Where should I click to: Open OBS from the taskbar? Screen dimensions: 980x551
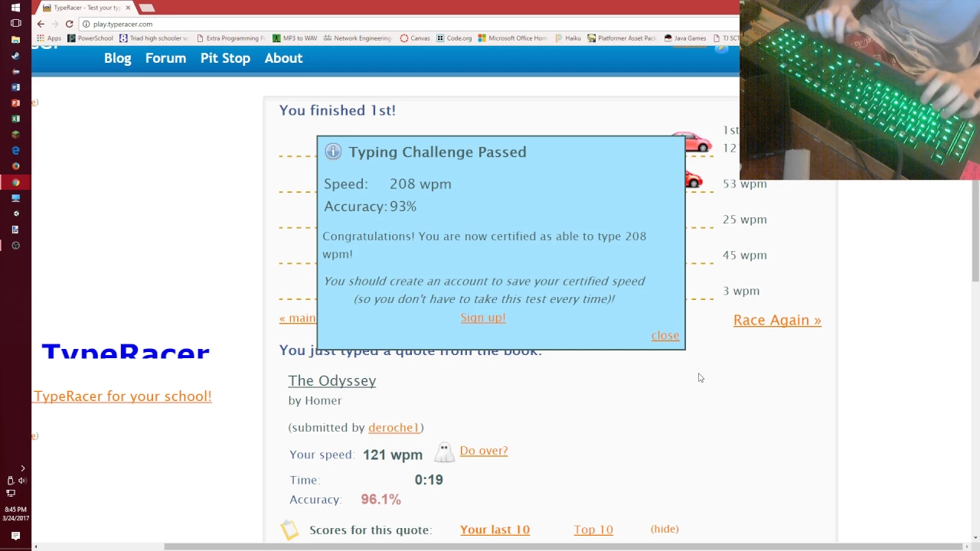[15, 246]
